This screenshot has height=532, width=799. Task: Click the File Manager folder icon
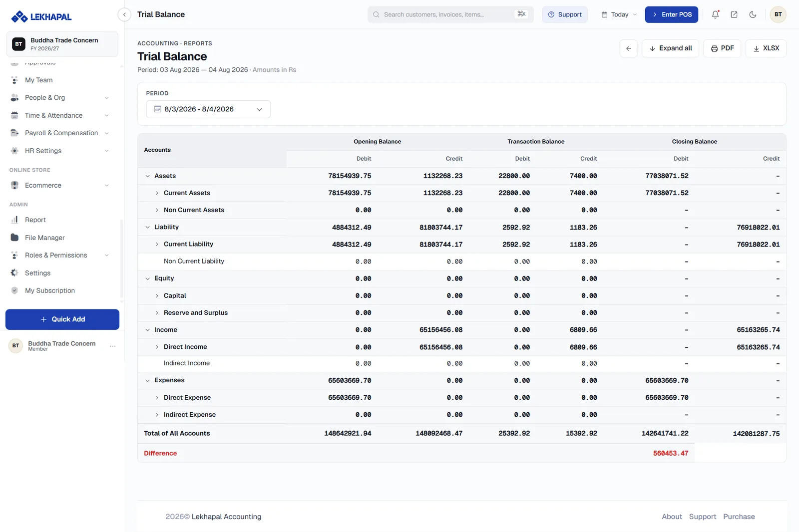click(x=14, y=238)
